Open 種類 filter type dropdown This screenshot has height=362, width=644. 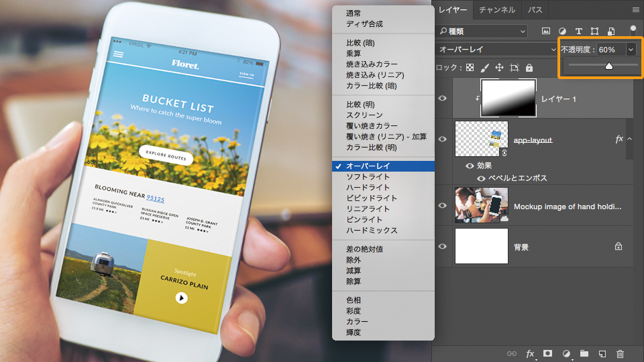point(482,32)
